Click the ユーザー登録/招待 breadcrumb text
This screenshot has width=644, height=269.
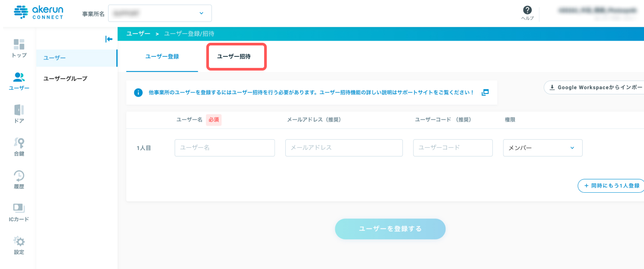click(x=189, y=34)
